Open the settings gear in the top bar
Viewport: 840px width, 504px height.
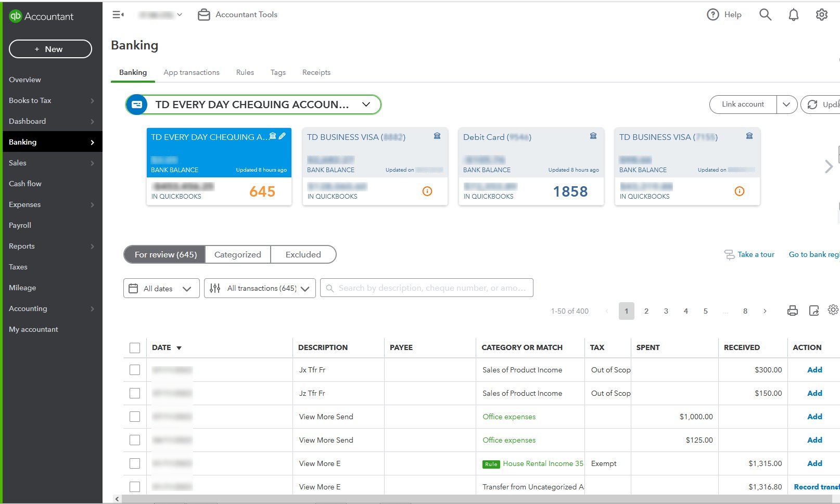pyautogui.click(x=821, y=15)
